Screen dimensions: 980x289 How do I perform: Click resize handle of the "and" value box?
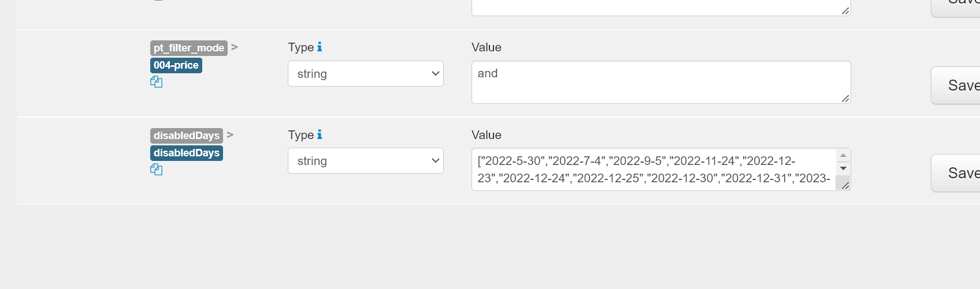point(845,99)
